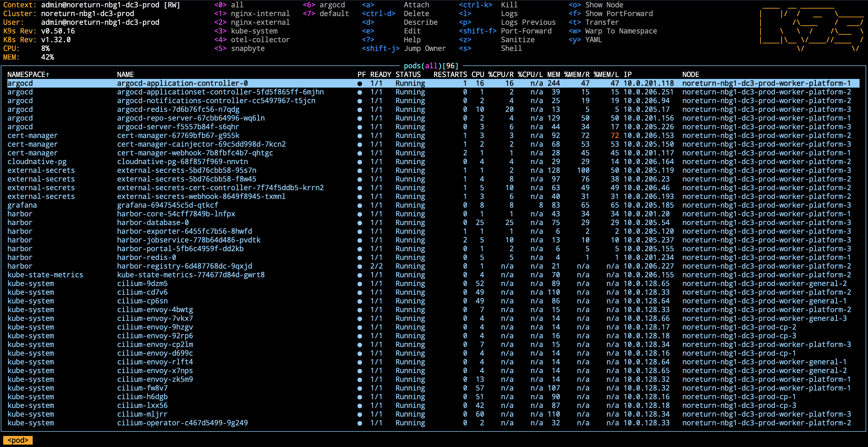Image resolution: width=868 pixels, height=447 pixels.
Task: Click the status dot for cilium-operator pod row
Action: pos(360,423)
